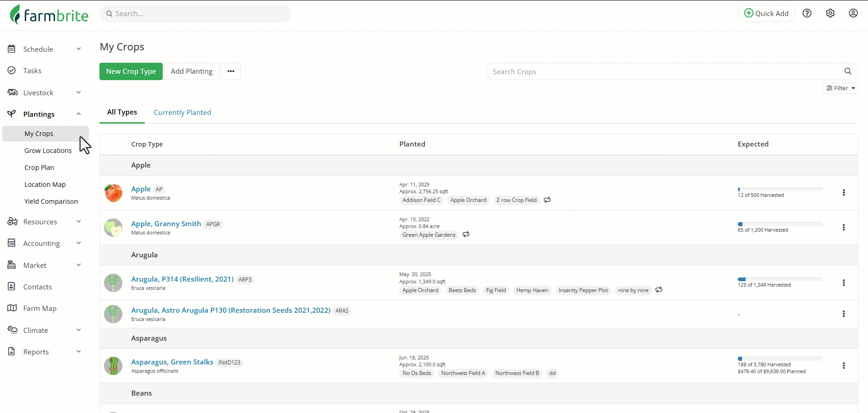Click the Contacts address book icon
The image size is (868, 413).
(12, 287)
